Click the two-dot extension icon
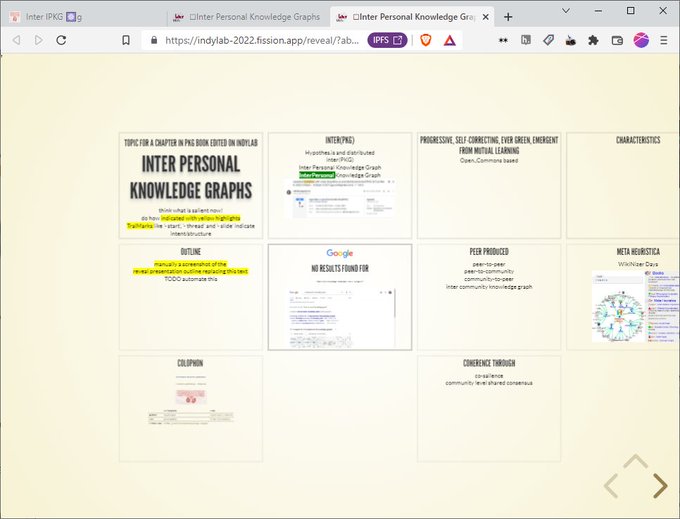The height and width of the screenshot is (519, 680). click(503, 40)
